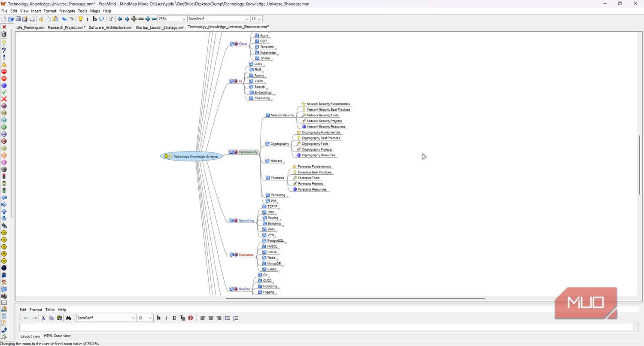Add the telephone icon from sidebar
The height and width of the screenshot is (346, 644).
(4, 330)
